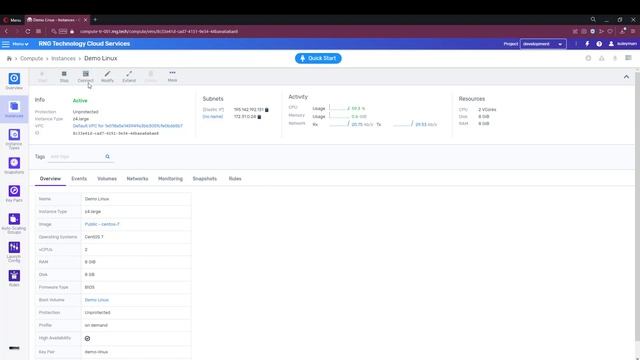Switch to the Snapshots tab

[x=204, y=179]
